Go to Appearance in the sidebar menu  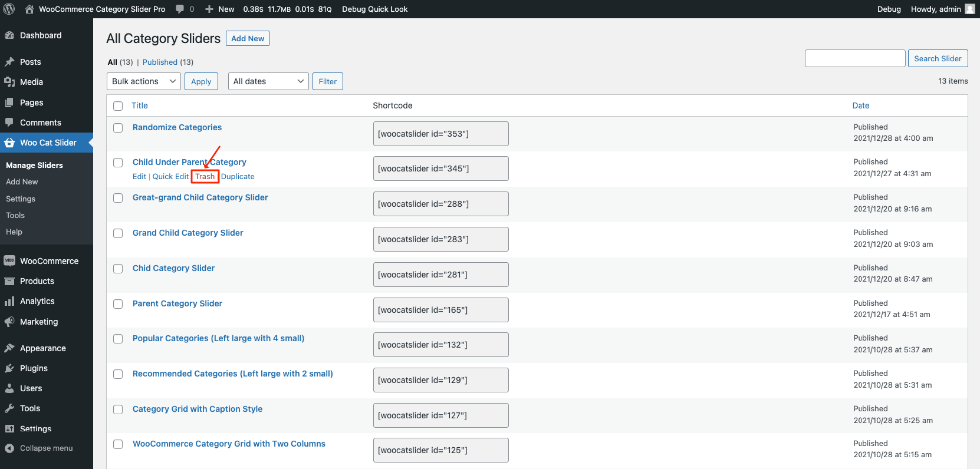pyautogui.click(x=42, y=348)
